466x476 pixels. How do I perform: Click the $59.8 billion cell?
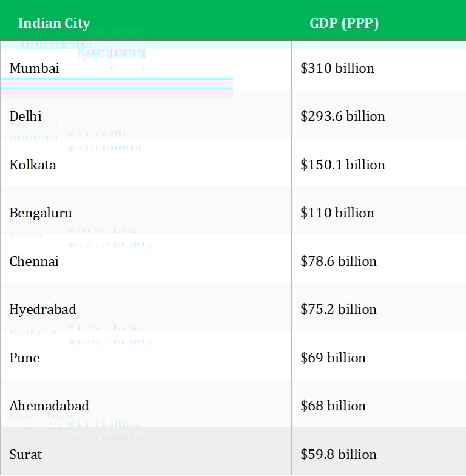coord(339,454)
